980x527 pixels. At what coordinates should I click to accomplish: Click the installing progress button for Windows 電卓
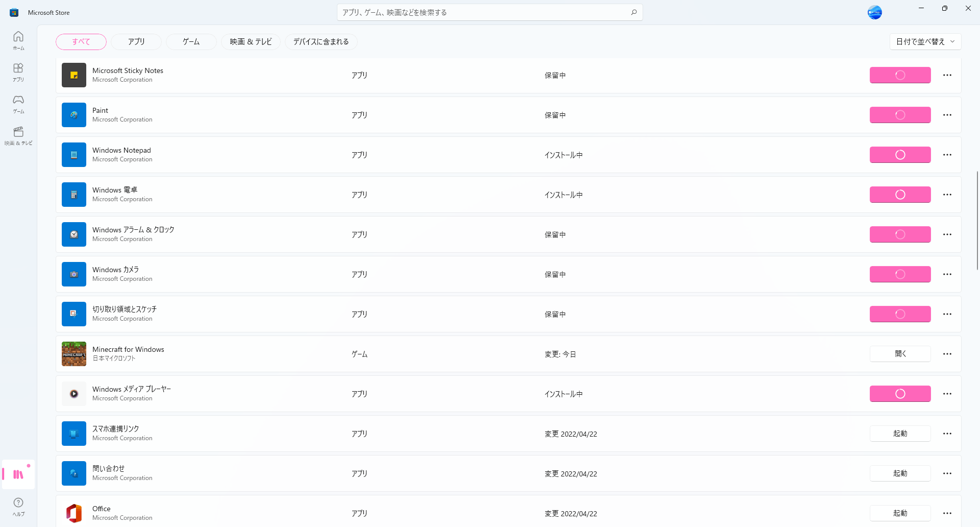click(900, 195)
